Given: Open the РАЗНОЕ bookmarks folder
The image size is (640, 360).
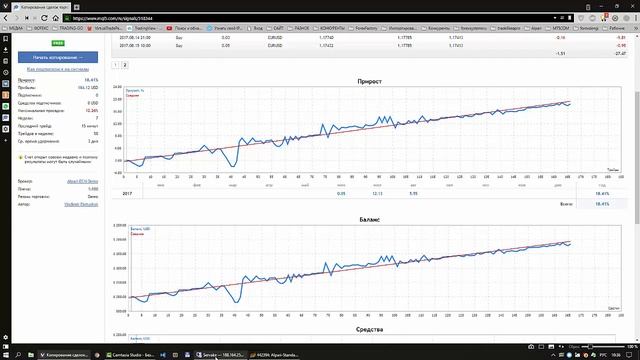Looking at the screenshot, I should pyautogui.click(x=298, y=28).
